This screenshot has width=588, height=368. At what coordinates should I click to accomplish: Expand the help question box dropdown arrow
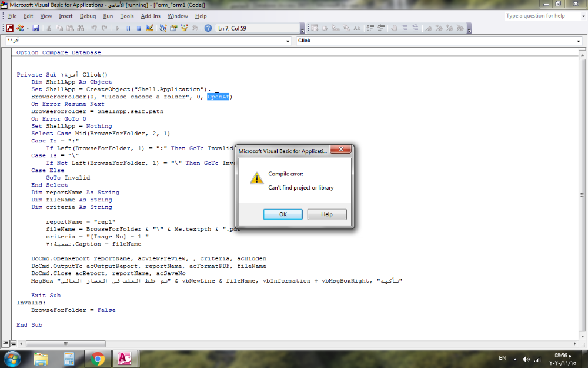coord(583,16)
